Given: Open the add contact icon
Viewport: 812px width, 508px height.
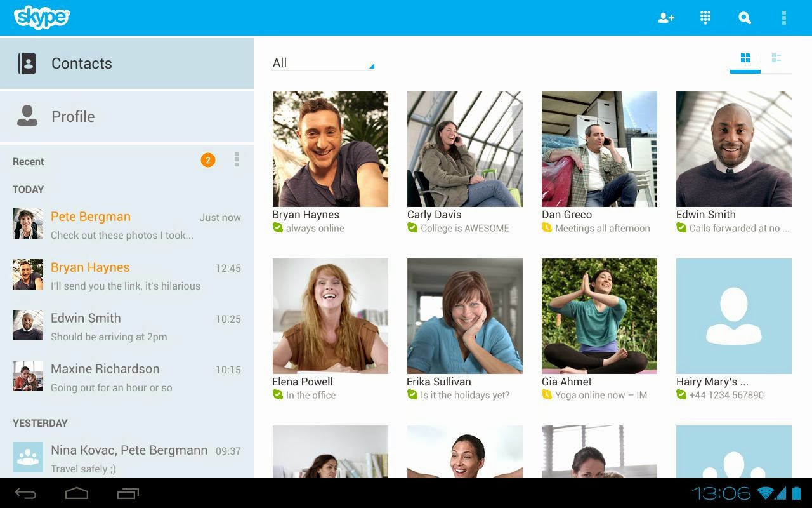Looking at the screenshot, I should (666, 18).
